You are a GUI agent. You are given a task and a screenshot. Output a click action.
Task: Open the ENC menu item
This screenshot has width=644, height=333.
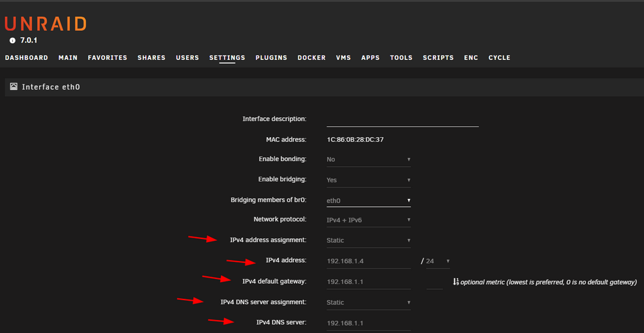(x=471, y=58)
